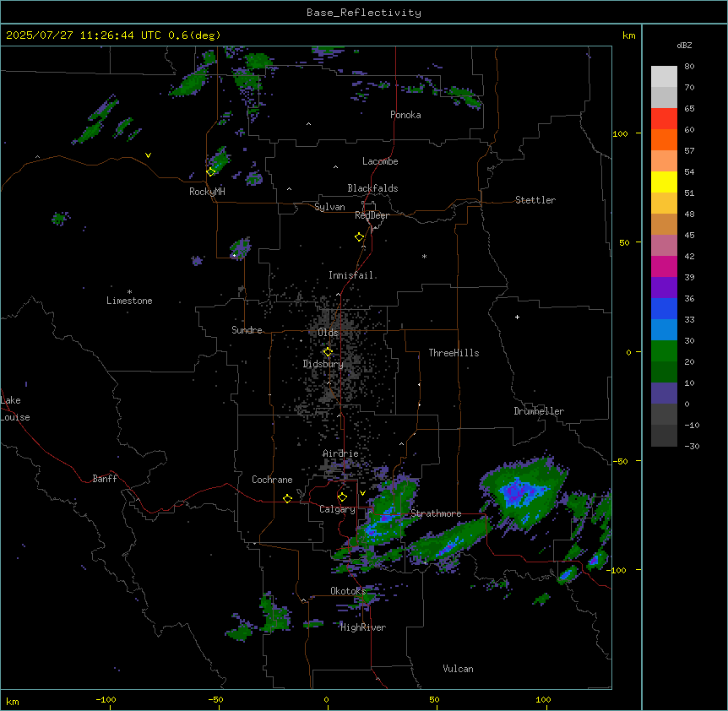Click the 80 value on dBZ legend
Image resolution: width=728 pixels, height=711 pixels.
click(x=689, y=67)
